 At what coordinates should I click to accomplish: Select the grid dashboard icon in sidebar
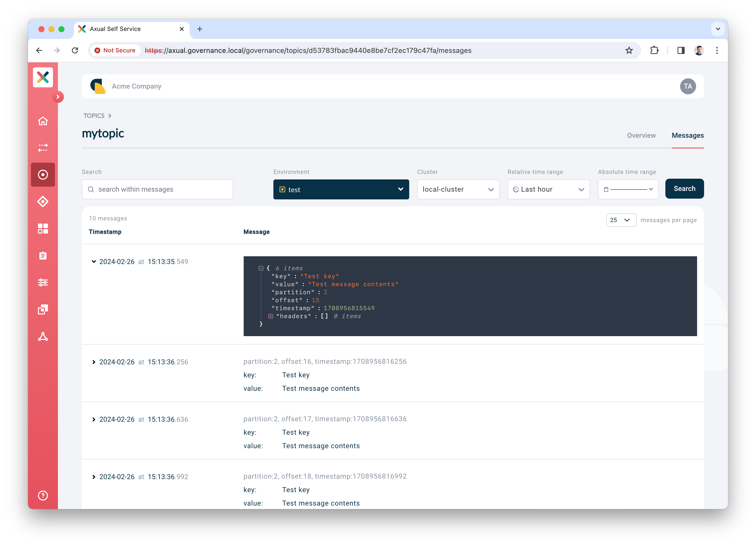click(x=43, y=229)
